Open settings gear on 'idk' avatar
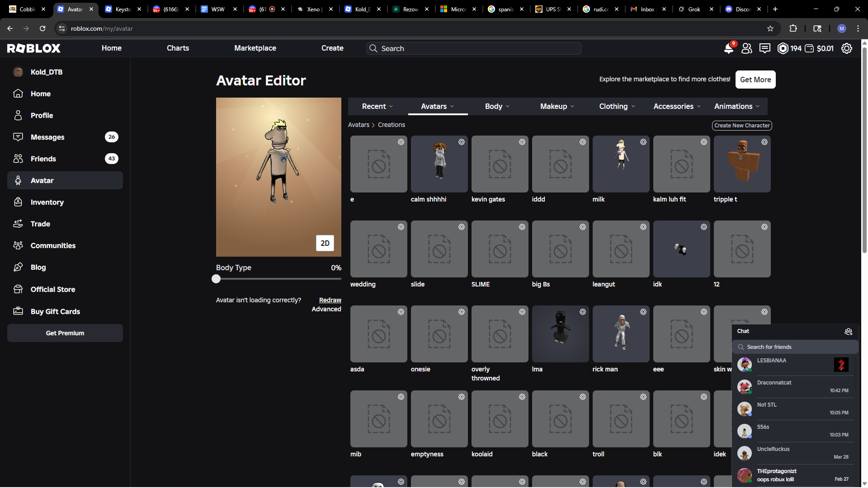Screen dimensions: 868x488 tap(704, 227)
